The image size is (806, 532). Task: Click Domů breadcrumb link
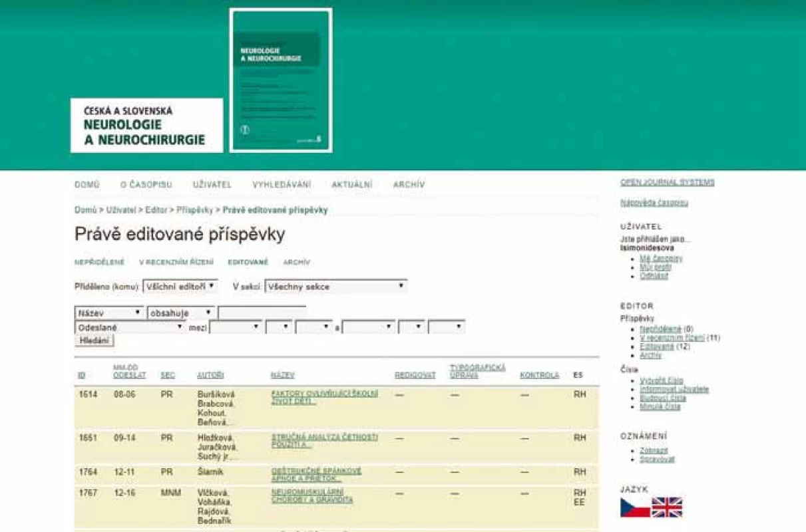click(x=86, y=210)
